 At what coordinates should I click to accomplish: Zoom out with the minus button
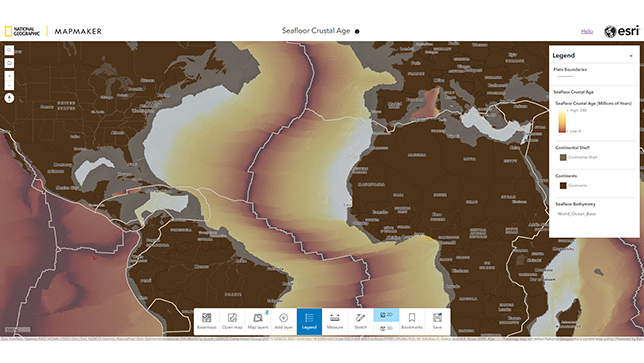tap(9, 85)
